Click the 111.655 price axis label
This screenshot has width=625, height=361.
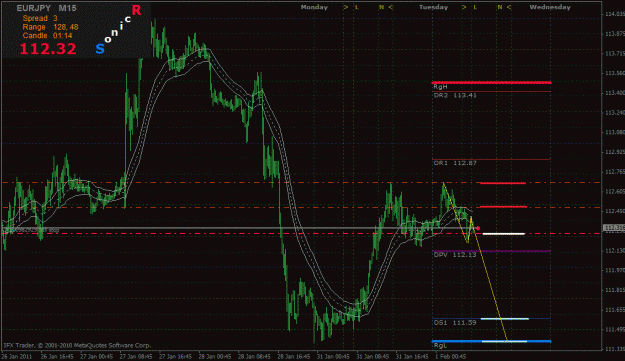pos(615,310)
